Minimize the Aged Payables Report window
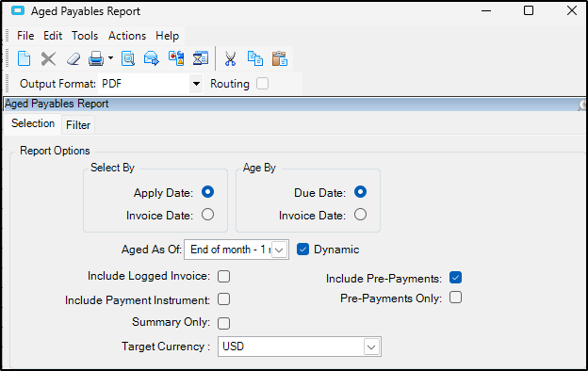 pyautogui.click(x=486, y=11)
